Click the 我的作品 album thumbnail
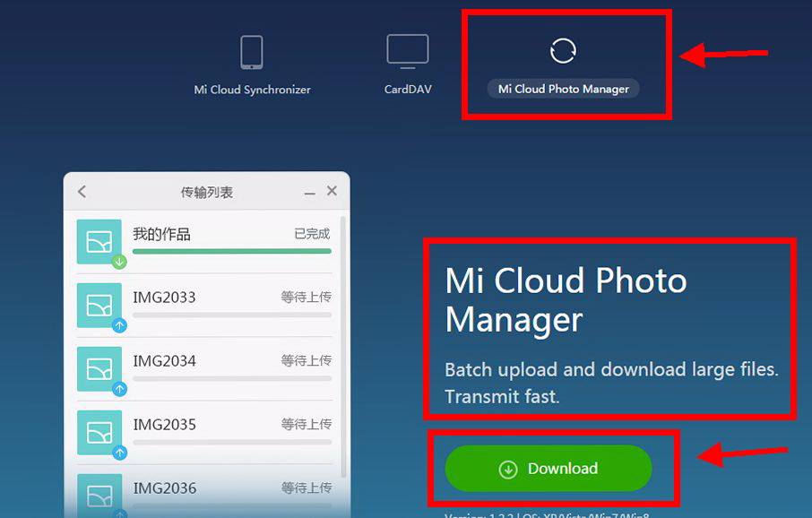The height and width of the screenshot is (518, 812). (x=99, y=242)
